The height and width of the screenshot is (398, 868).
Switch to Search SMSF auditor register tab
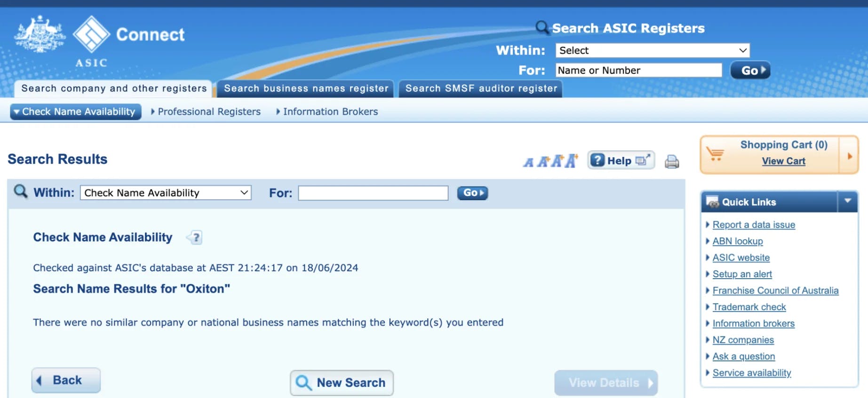click(x=481, y=88)
